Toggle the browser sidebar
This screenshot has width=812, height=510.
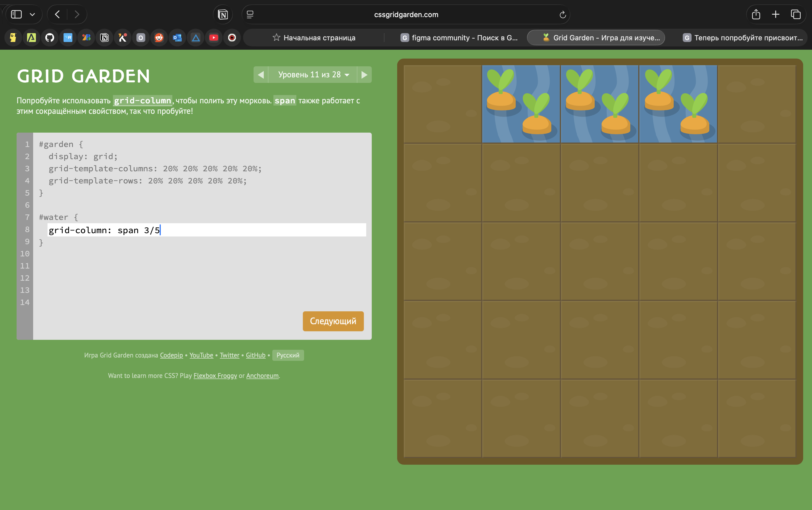16,14
